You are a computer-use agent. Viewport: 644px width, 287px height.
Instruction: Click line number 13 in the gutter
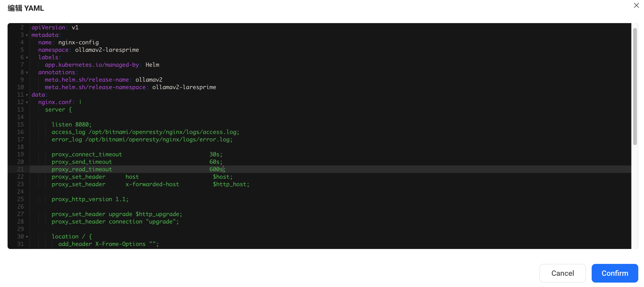point(20,110)
